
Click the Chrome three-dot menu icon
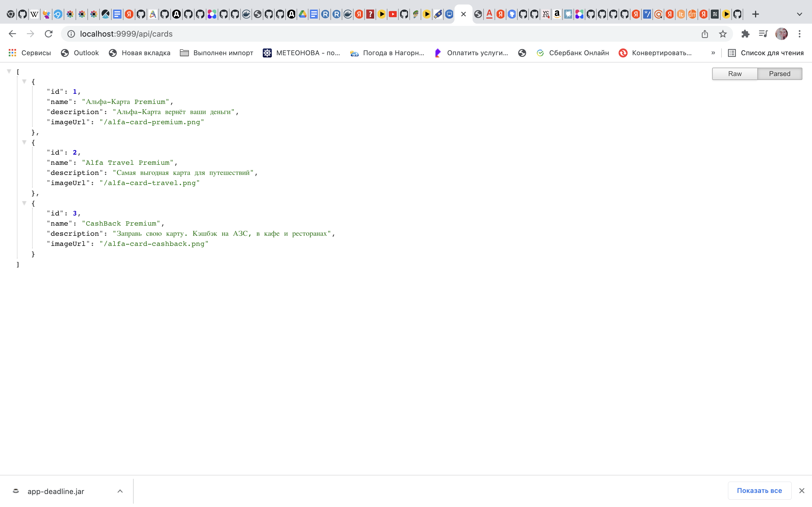click(800, 34)
